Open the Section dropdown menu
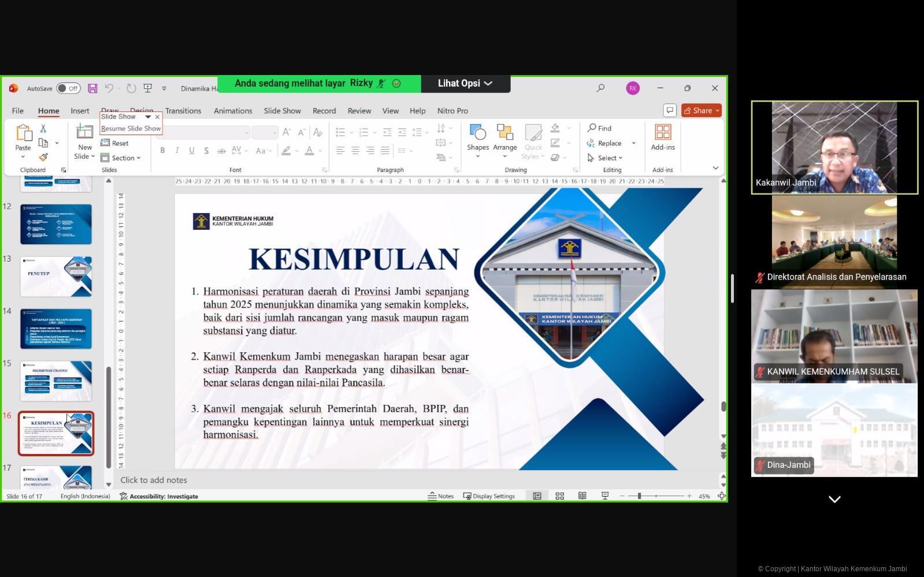The image size is (924, 577). coord(121,158)
